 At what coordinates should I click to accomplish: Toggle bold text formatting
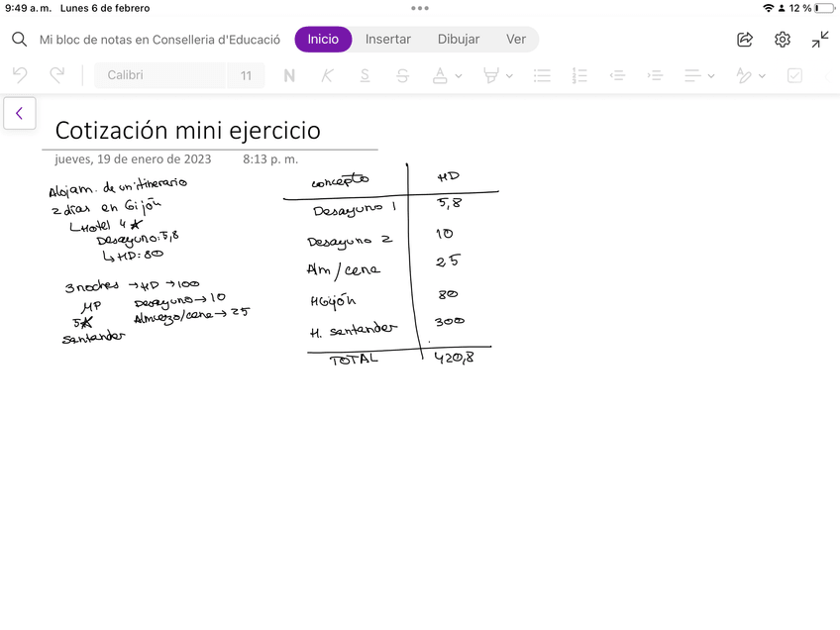tap(289, 75)
